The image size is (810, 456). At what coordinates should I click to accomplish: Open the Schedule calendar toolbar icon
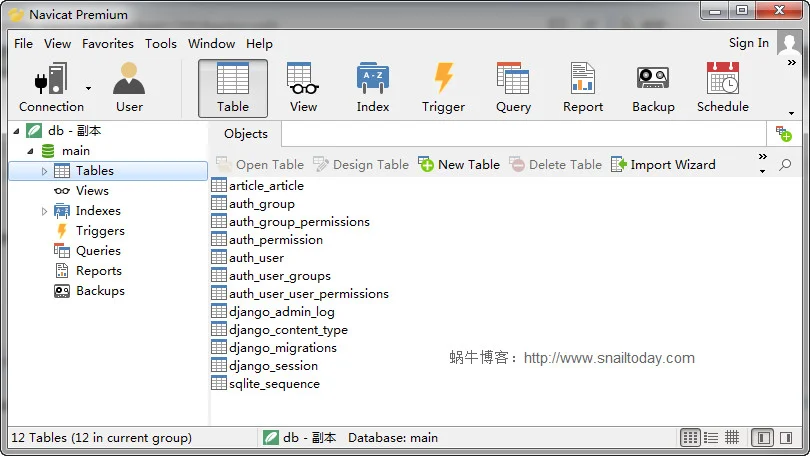(x=723, y=88)
